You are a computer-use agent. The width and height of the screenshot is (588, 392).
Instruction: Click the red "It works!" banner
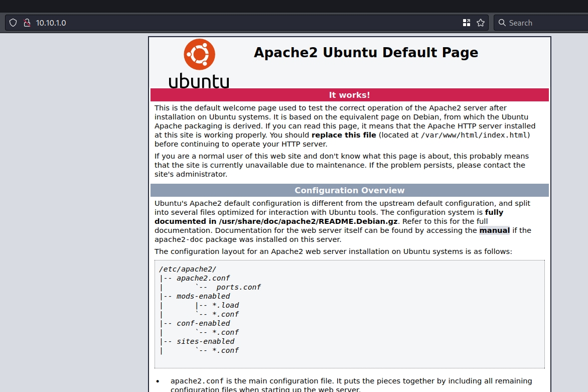coord(349,95)
